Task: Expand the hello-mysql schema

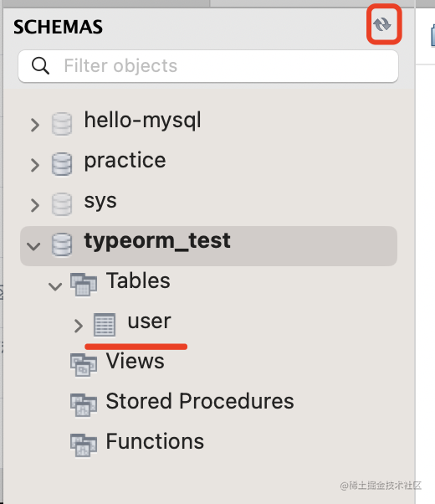Action: (x=35, y=125)
